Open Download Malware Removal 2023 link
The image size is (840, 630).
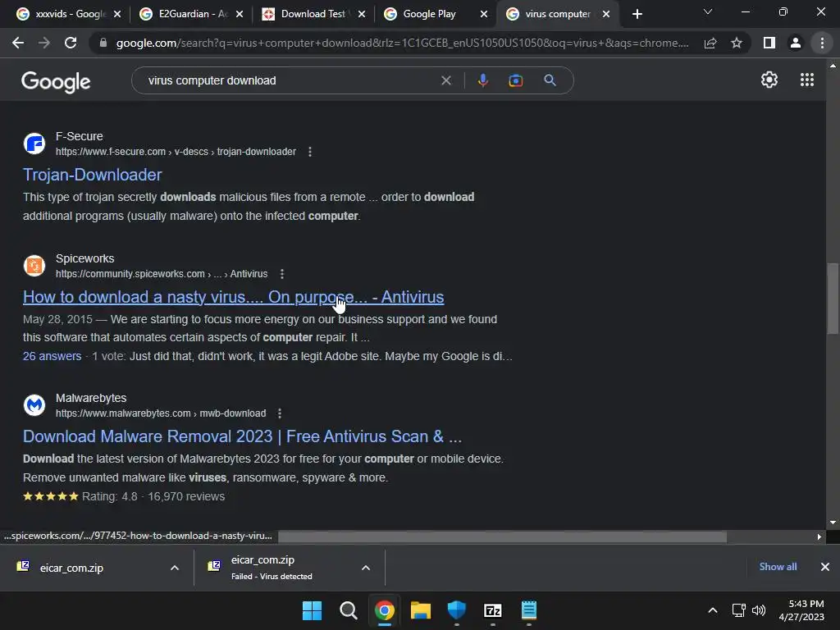pyautogui.click(x=242, y=436)
